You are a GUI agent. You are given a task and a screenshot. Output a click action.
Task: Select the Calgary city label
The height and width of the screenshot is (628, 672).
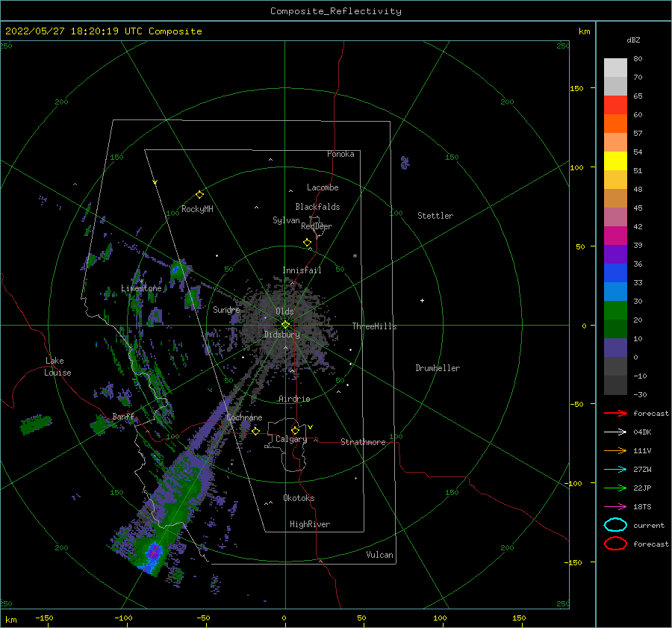tap(291, 439)
